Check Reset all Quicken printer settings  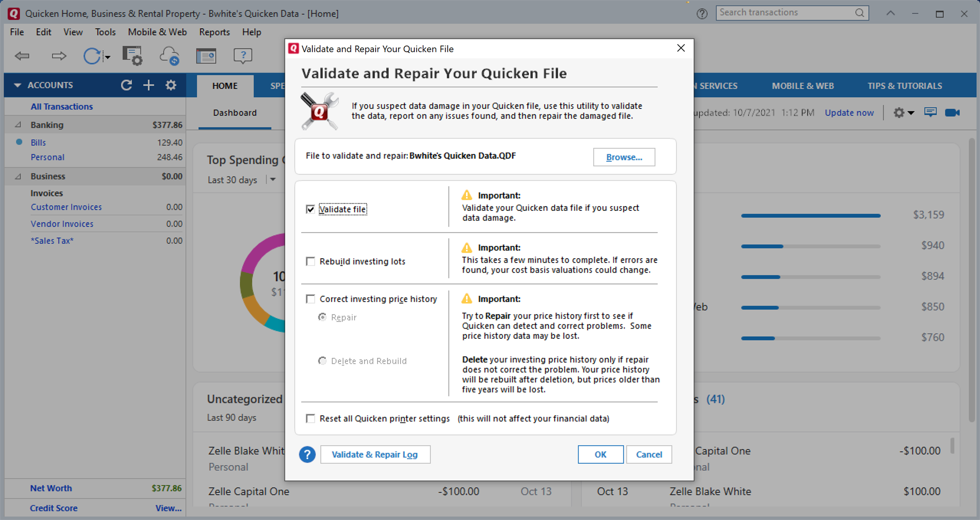(311, 419)
